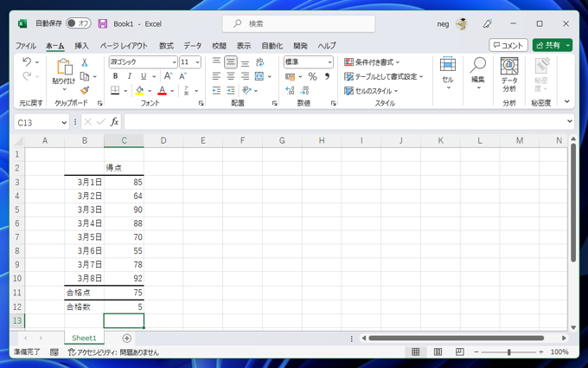Click the zoom slider in status bar
The width and height of the screenshot is (588, 368).
[508, 352]
